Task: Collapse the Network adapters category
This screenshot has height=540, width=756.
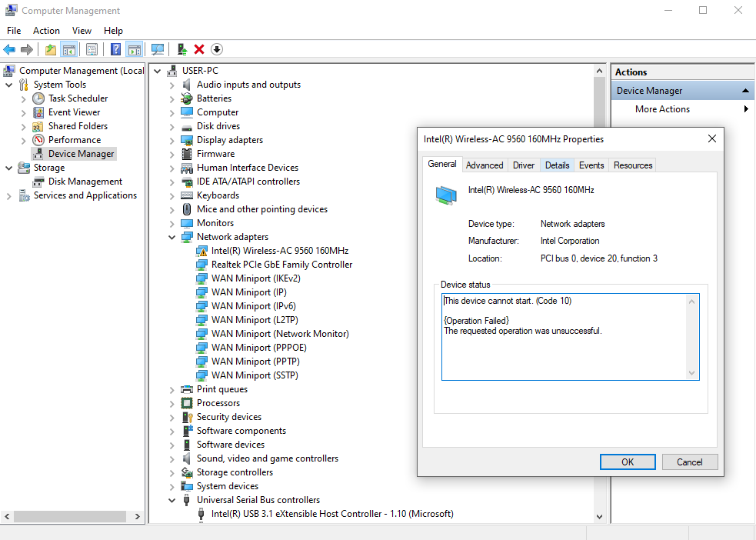Action: click(172, 236)
